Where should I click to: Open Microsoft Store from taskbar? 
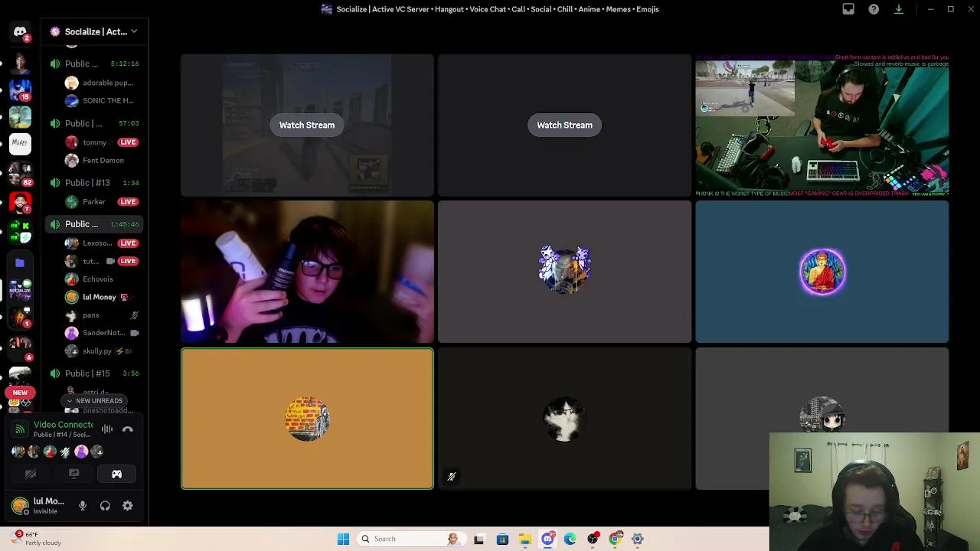pyautogui.click(x=502, y=539)
